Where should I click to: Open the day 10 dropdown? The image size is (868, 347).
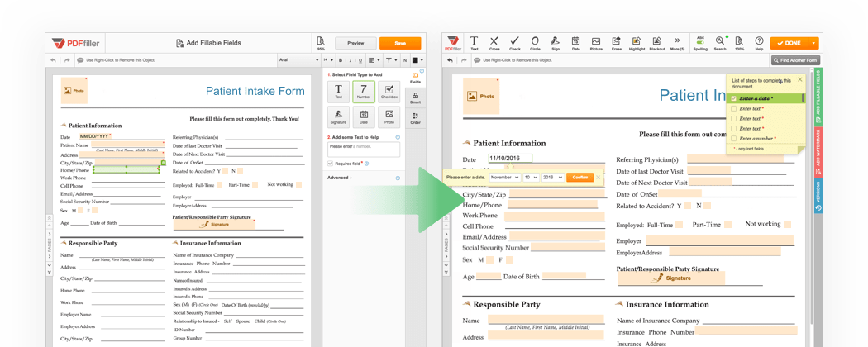pos(531,177)
